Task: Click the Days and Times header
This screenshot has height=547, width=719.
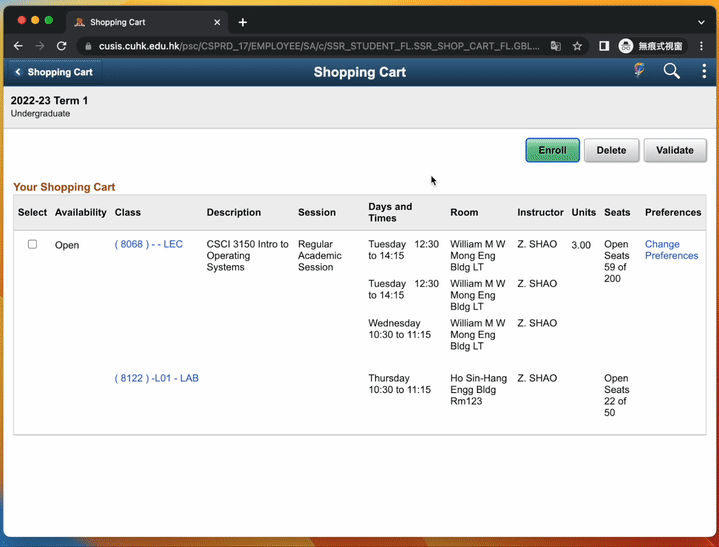Action: [x=390, y=212]
